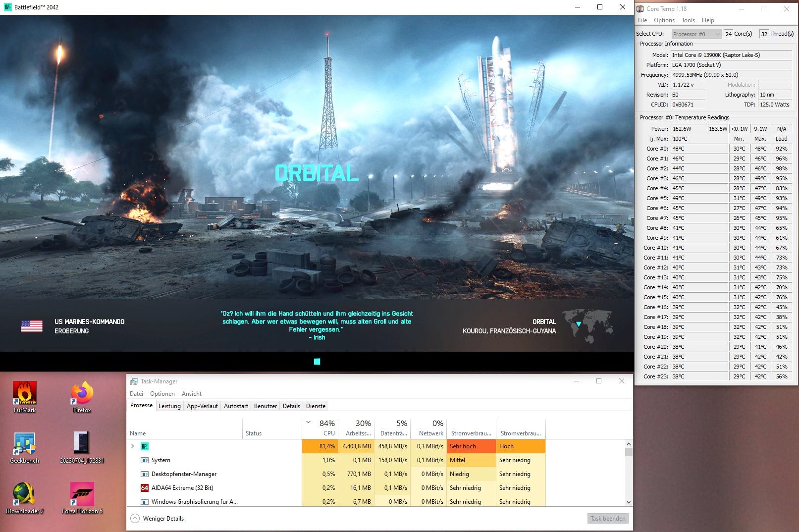
Task: Open the Tools menu in Core Temp
Action: pyautogui.click(x=688, y=20)
